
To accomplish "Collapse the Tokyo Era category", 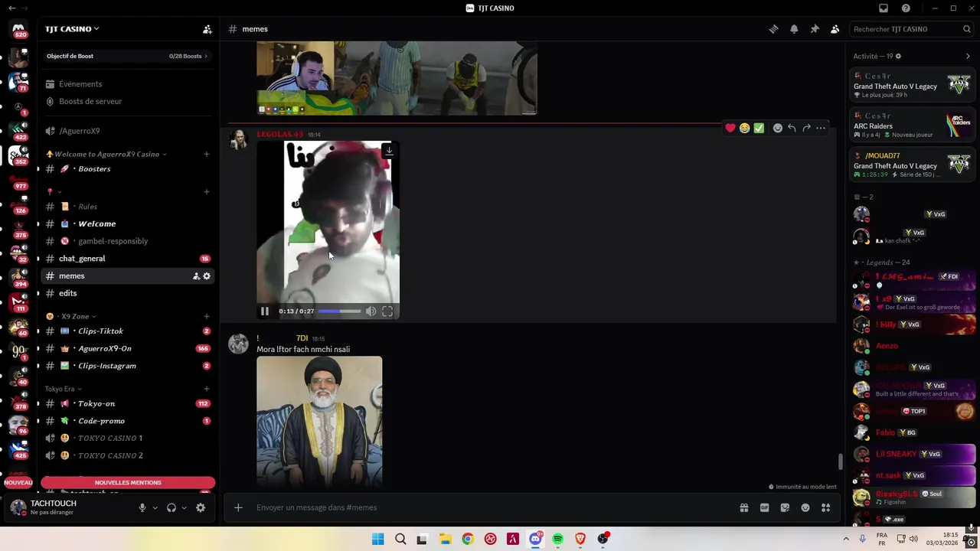I will tap(63, 389).
